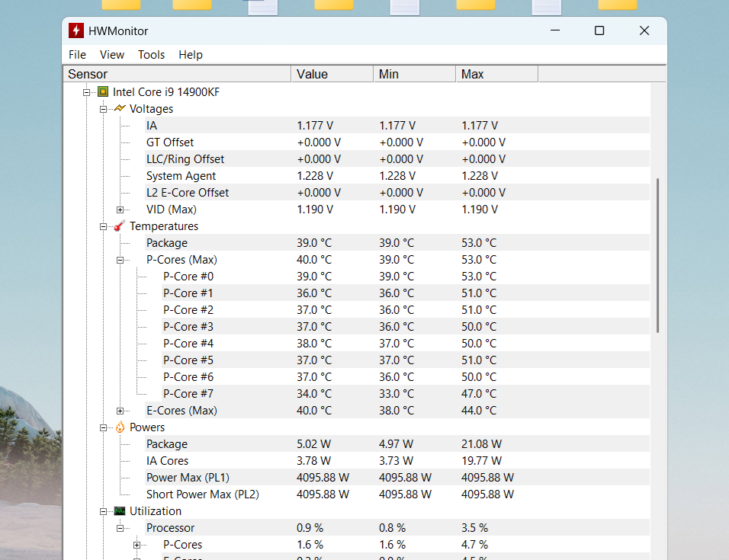Collapse the Voltages section

pos(103,109)
